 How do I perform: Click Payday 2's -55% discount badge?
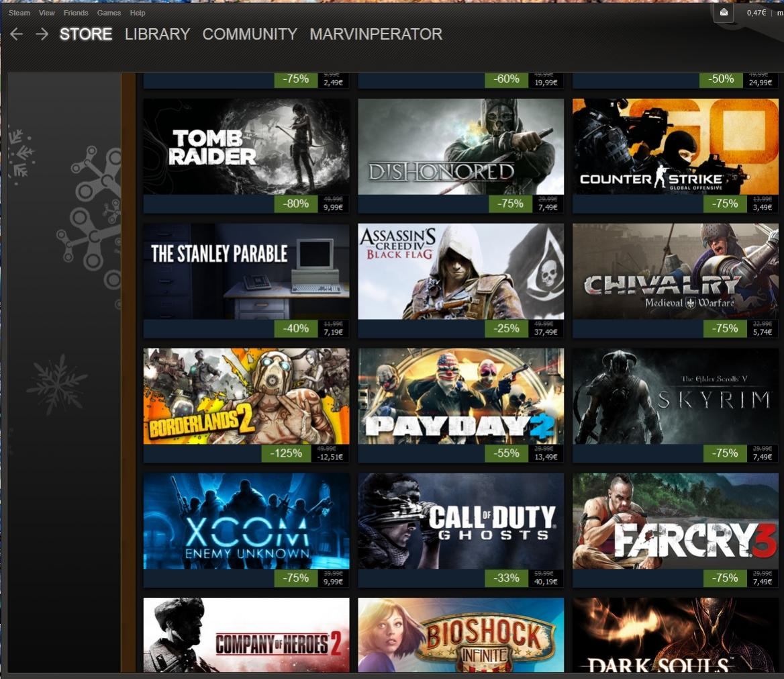506,453
